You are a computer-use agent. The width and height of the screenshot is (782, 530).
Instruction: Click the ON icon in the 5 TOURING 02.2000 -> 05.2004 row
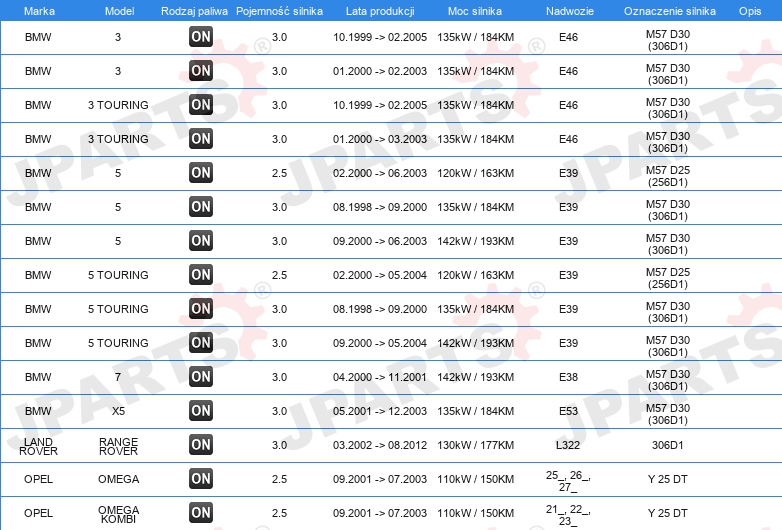201,274
